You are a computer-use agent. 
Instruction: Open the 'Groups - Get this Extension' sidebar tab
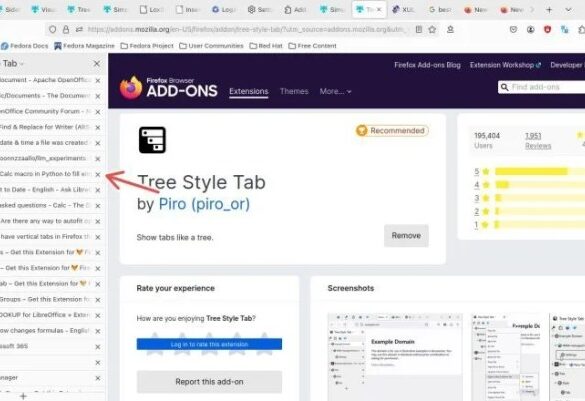point(46,300)
